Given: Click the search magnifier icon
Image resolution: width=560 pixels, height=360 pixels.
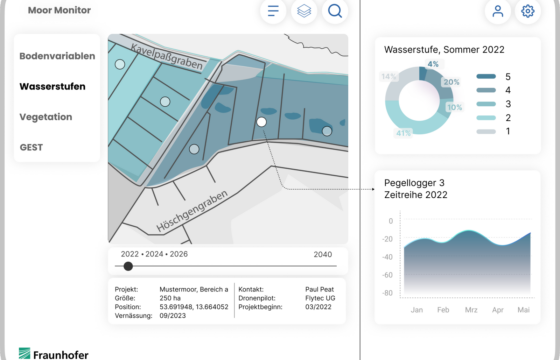Looking at the screenshot, I should pyautogui.click(x=335, y=11).
